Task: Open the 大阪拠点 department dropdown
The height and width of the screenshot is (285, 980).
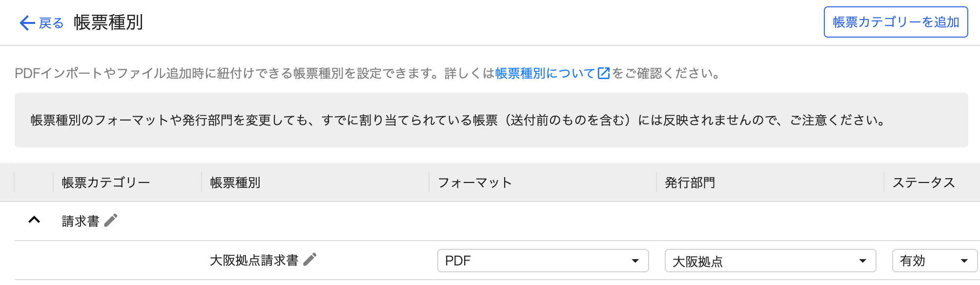Action: coord(770,261)
